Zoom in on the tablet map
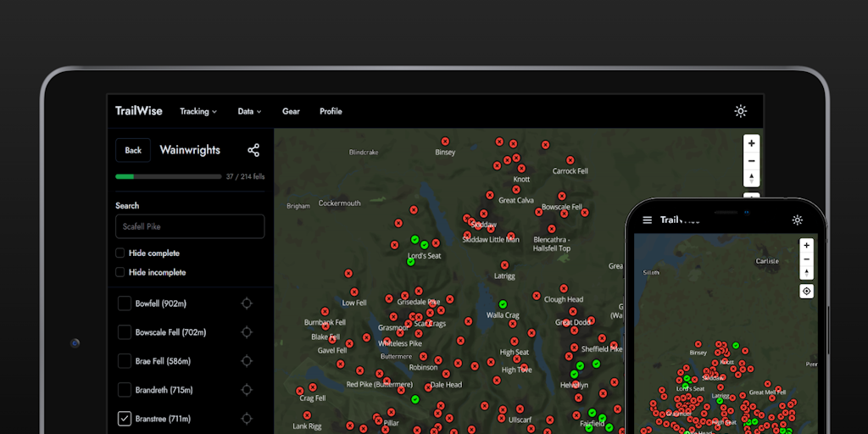868x434 pixels. (x=751, y=142)
